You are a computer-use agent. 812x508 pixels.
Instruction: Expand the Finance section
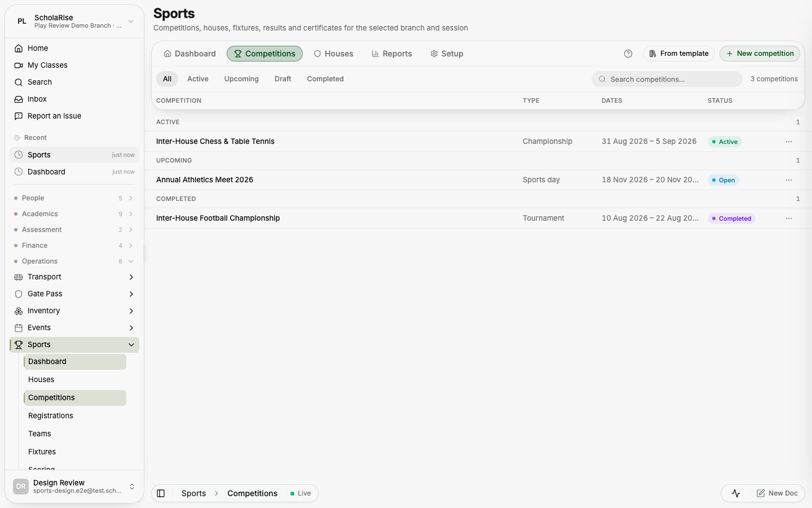point(74,246)
